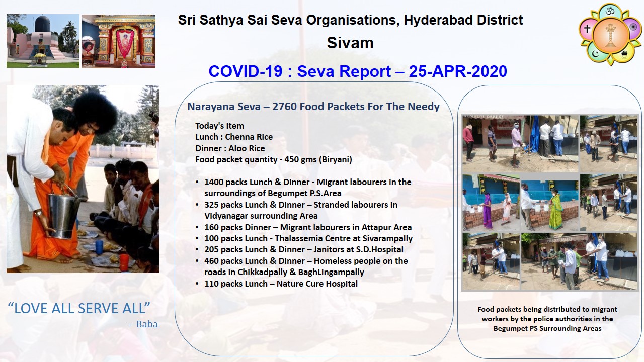Select the "205 packs Lunch & Dinner" Janitors bullet
Screen dimensions: 644x362
pos(300,249)
